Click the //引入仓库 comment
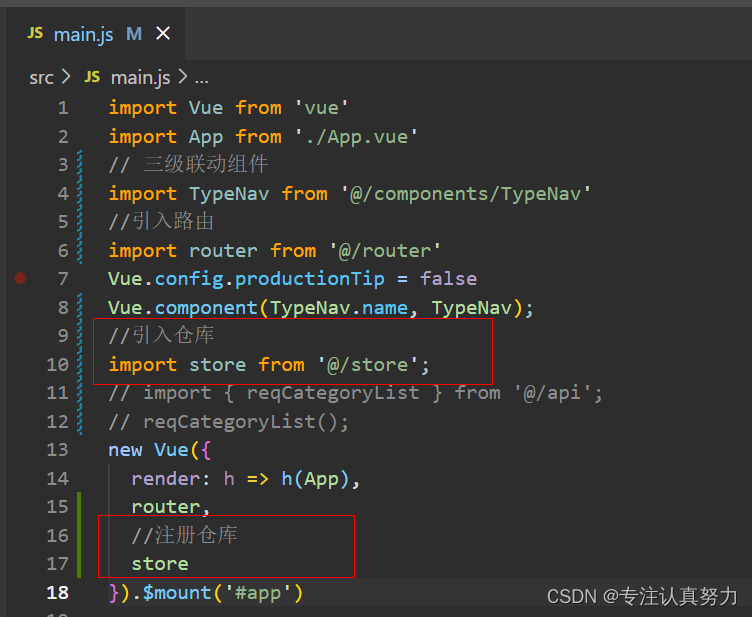This screenshot has width=752, height=617. click(161, 335)
